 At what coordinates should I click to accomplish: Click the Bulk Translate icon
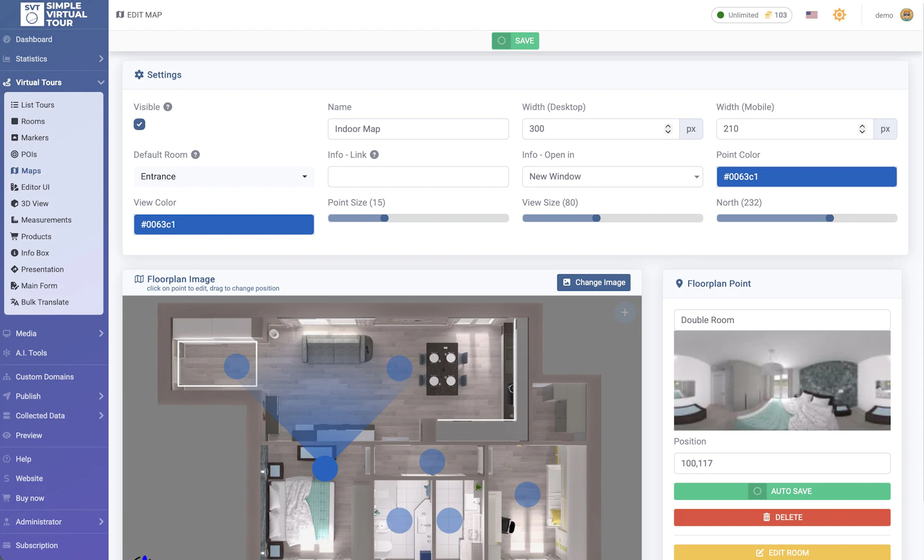coord(14,303)
